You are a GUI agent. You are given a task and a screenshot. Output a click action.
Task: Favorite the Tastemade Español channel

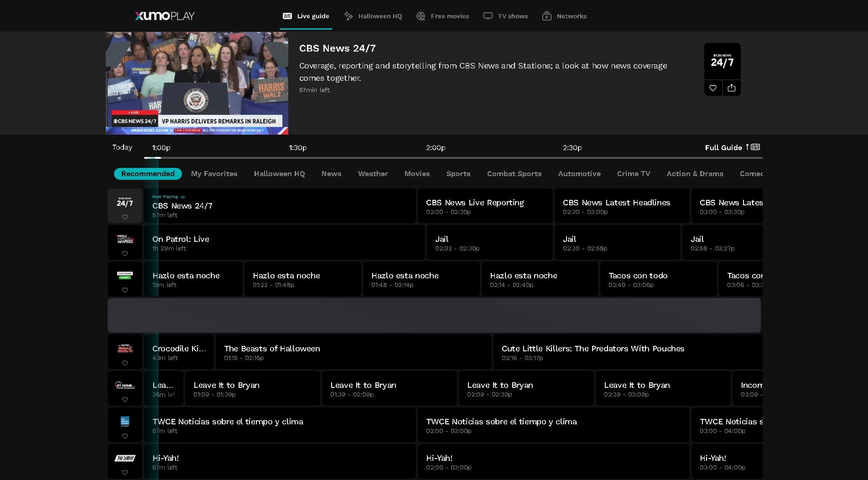(x=125, y=290)
